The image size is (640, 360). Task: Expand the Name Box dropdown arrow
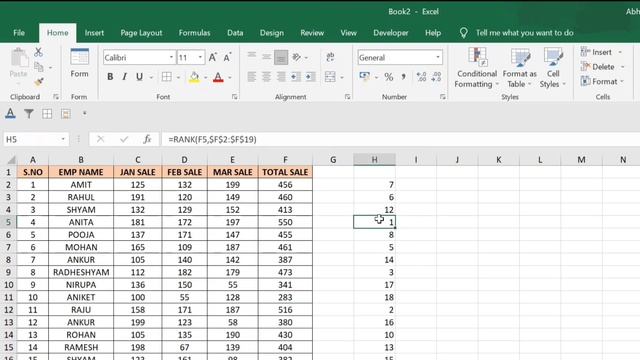[x=63, y=140]
